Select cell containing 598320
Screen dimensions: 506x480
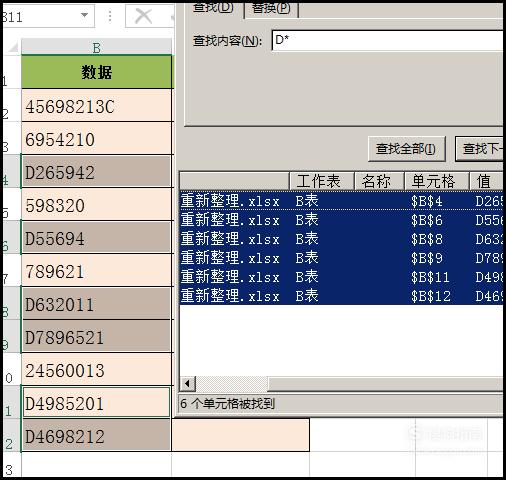[x=97, y=205]
